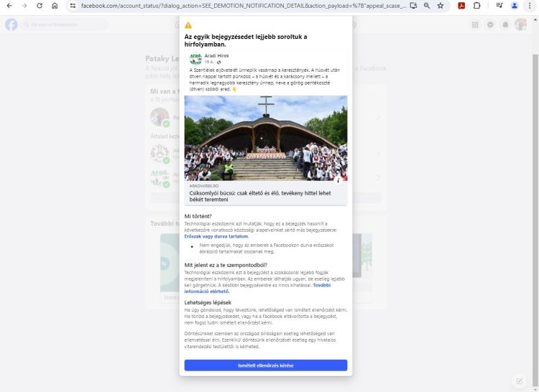Image resolution: width=539 pixels, height=392 pixels.
Task: Bookmark this page with the star icon
Action: click(441, 6)
